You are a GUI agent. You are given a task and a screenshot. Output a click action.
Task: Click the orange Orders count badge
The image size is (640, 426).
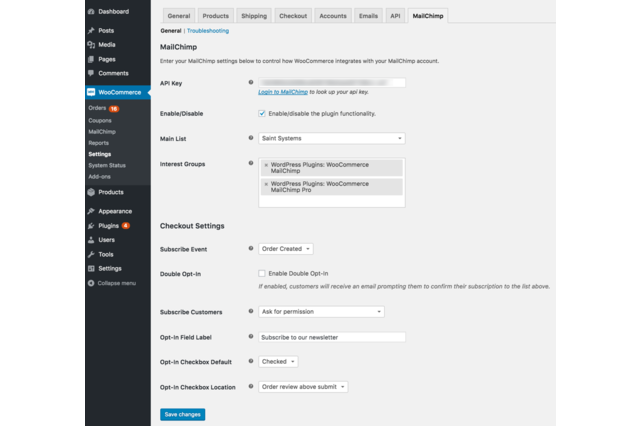(x=114, y=109)
